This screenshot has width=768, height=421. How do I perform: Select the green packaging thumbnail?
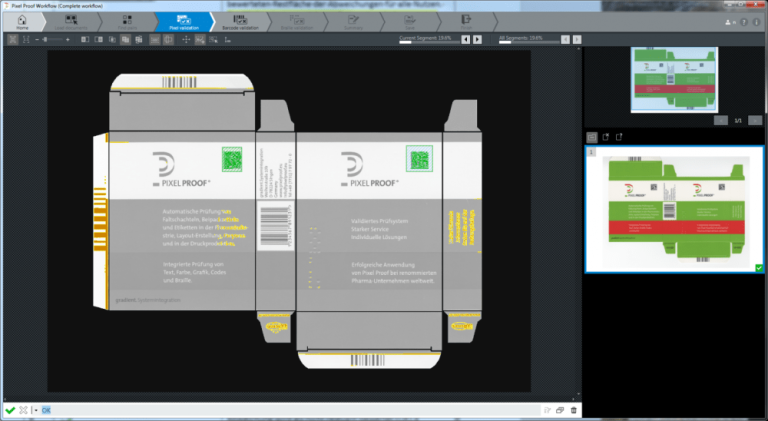click(x=675, y=210)
